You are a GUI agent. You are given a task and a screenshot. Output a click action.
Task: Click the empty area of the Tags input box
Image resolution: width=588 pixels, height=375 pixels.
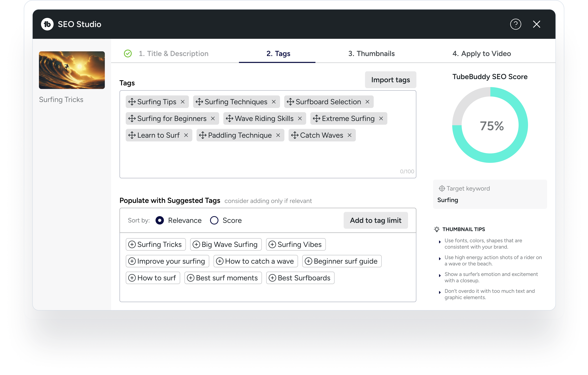244,159
